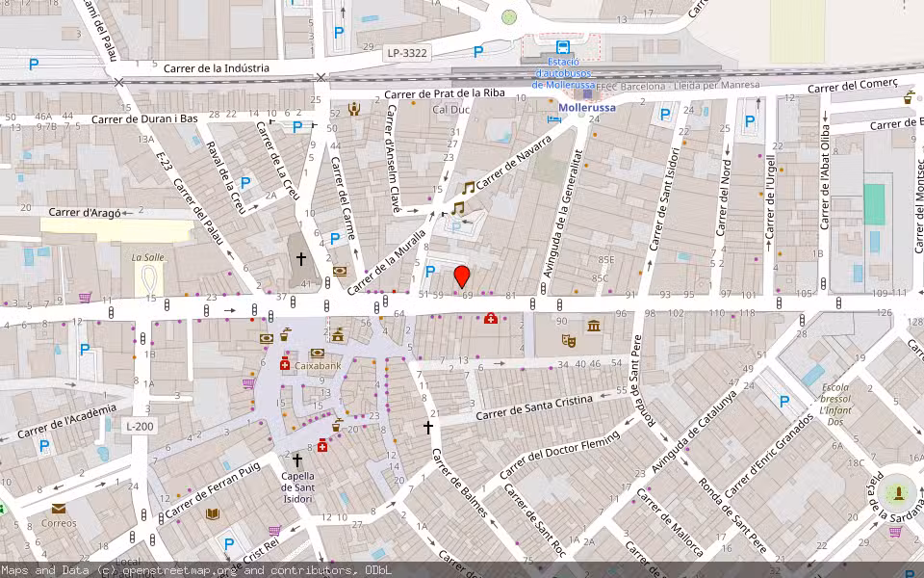Select the Carrer d'Enric Granados label
Viewport: 924px width, 578px height.
pos(768,456)
